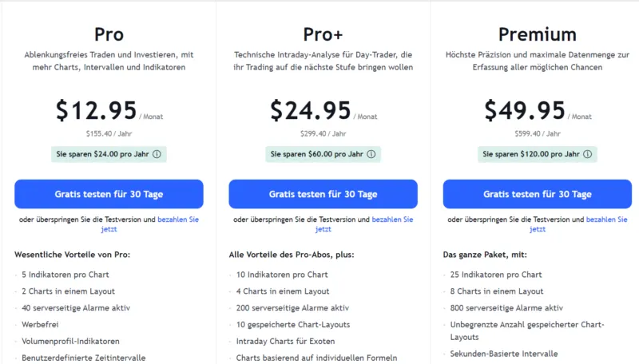639x364 pixels.
Task: Click info icon beside Pro $24.00 savings
Action: point(157,154)
